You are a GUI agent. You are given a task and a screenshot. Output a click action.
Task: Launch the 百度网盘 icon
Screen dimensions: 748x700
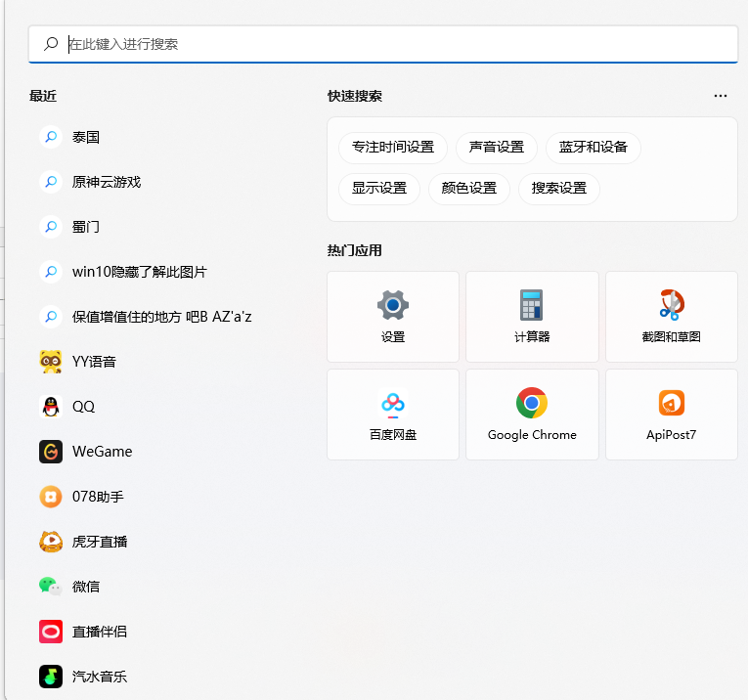point(393,404)
